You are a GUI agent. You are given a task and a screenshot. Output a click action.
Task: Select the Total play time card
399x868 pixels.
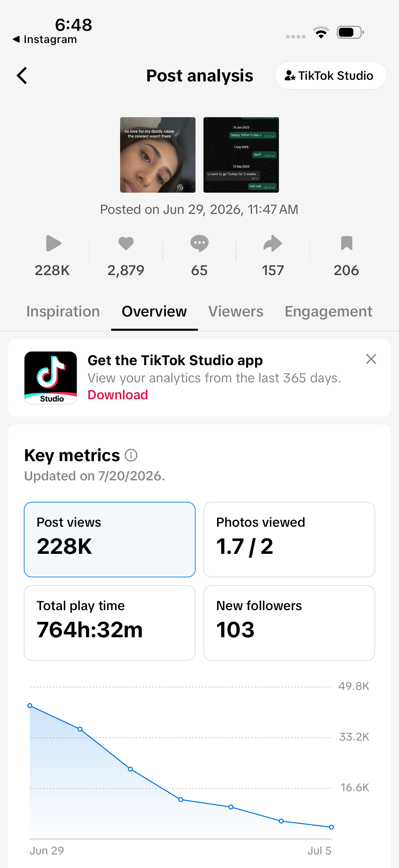pos(110,623)
